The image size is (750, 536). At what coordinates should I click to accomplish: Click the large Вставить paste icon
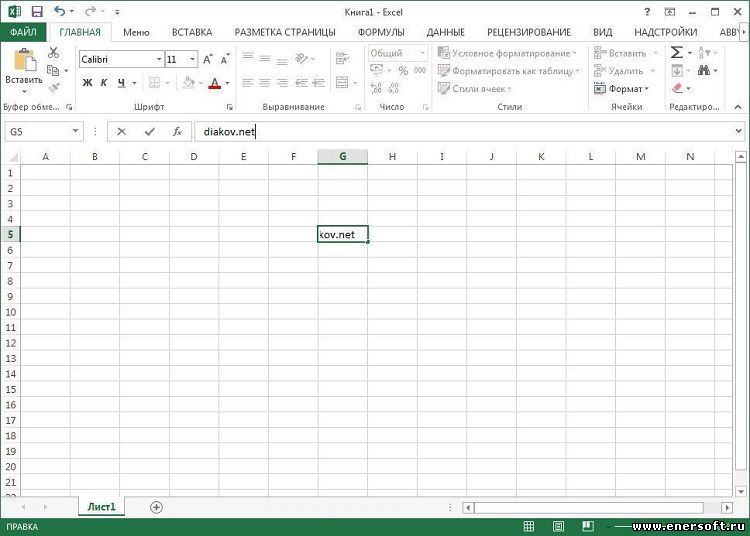(24, 61)
